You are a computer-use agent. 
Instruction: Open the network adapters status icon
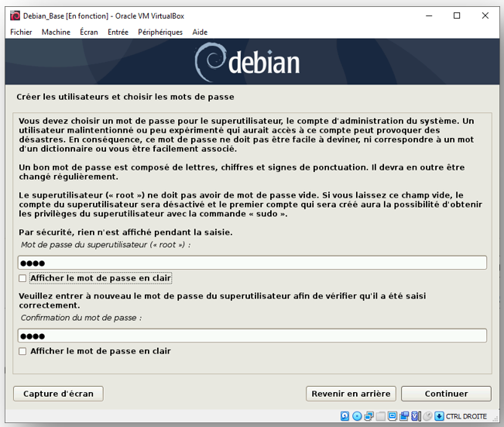click(x=369, y=416)
